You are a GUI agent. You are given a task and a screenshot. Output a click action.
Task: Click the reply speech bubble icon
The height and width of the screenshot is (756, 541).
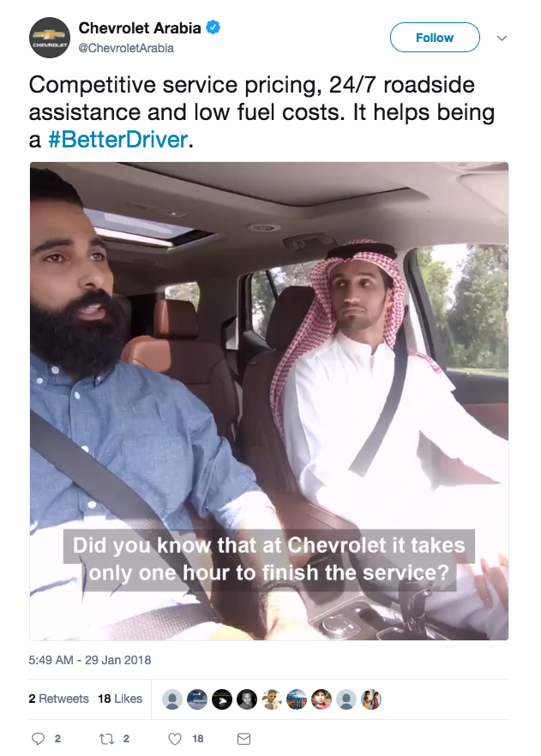38,739
